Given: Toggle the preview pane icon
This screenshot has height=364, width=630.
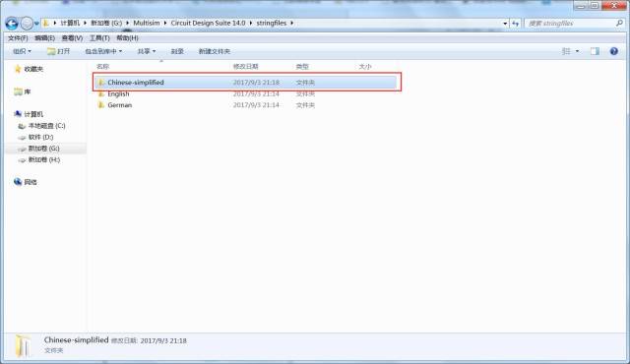Looking at the screenshot, I should pyautogui.click(x=595, y=51).
